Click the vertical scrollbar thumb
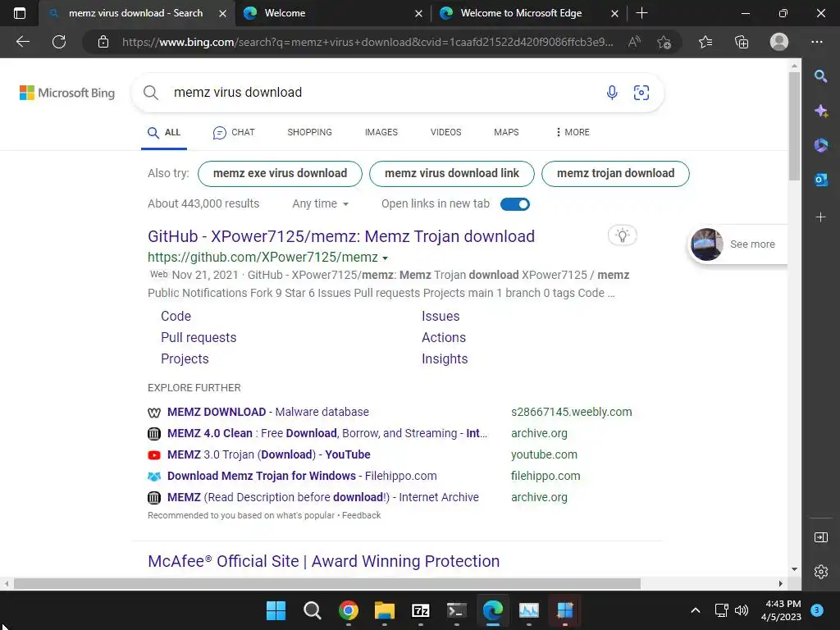Viewport: 840px width, 630px height. pyautogui.click(x=794, y=126)
